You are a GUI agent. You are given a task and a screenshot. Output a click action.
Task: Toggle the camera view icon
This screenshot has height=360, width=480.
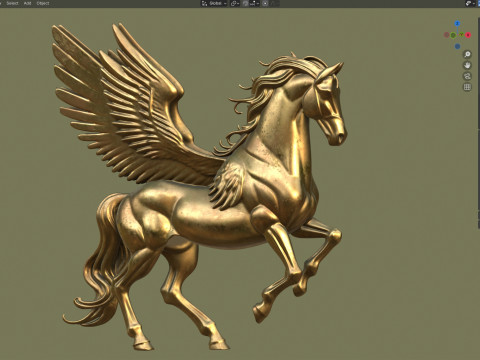467,76
